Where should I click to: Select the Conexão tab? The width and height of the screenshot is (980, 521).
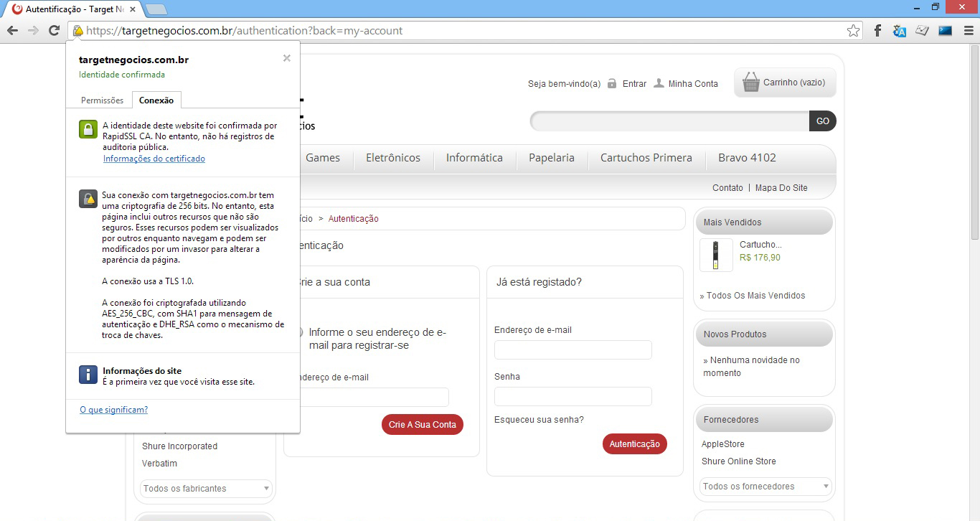click(x=156, y=100)
